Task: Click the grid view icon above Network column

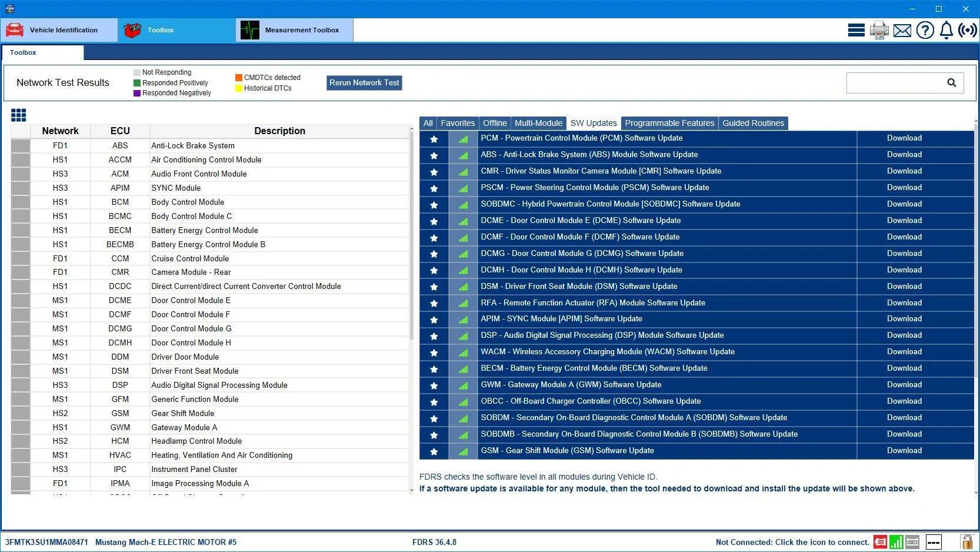Action: (x=19, y=115)
